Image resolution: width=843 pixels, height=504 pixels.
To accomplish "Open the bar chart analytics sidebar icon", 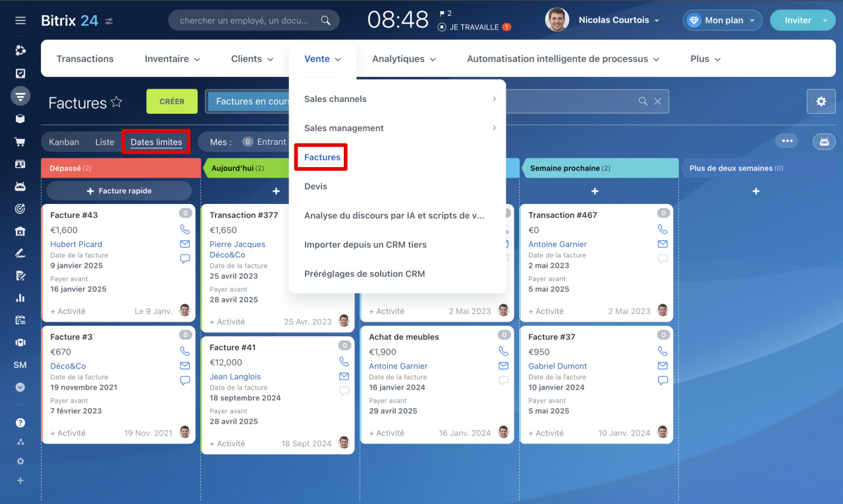I will [20, 298].
